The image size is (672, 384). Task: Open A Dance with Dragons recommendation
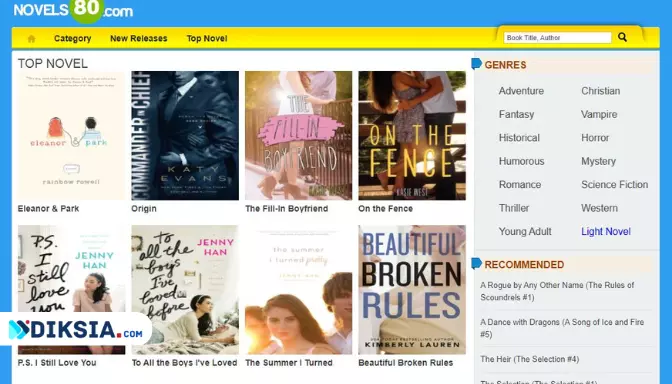[x=562, y=328]
